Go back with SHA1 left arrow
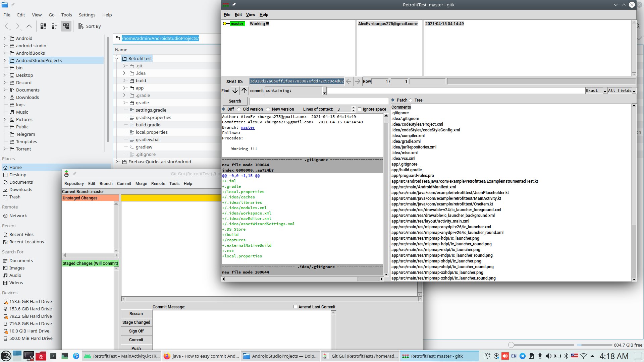The height and width of the screenshot is (362, 644). 349,81
